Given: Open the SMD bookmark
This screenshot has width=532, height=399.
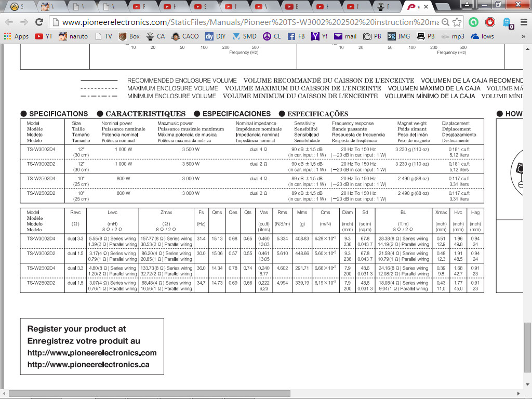Looking at the screenshot, I should (x=244, y=36).
